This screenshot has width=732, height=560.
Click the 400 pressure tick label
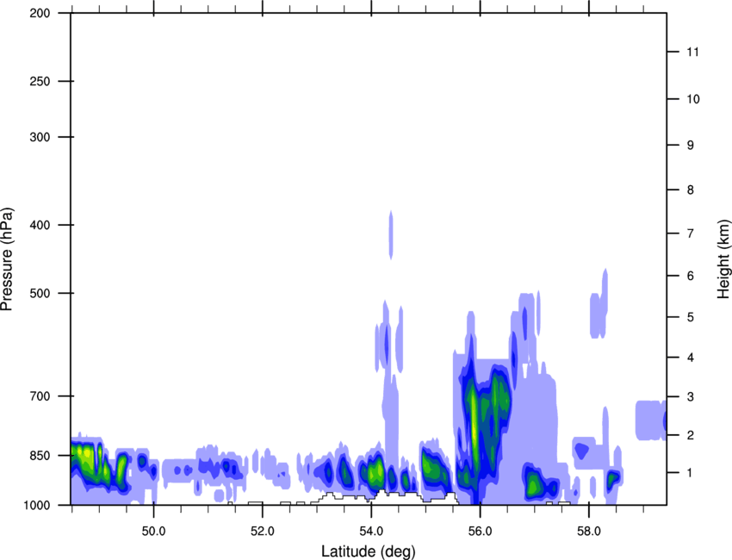pos(40,225)
